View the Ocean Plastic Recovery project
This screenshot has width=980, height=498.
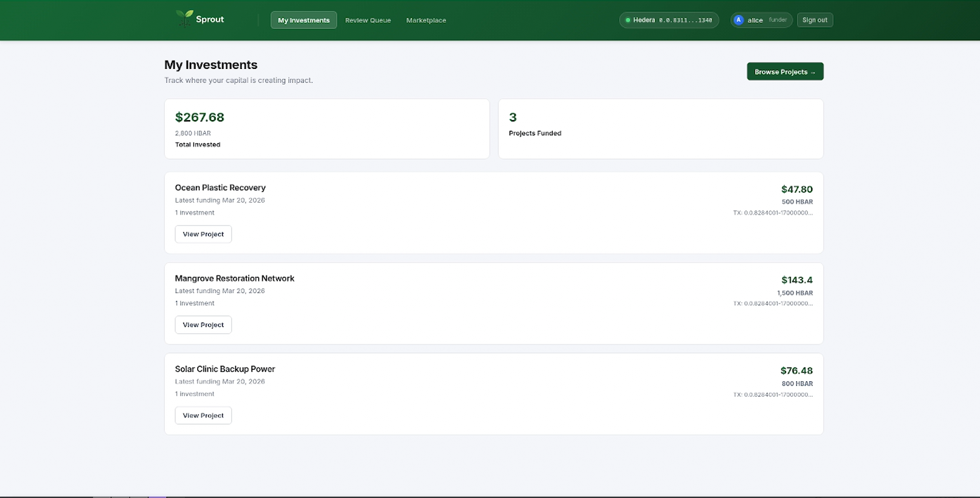click(x=203, y=234)
